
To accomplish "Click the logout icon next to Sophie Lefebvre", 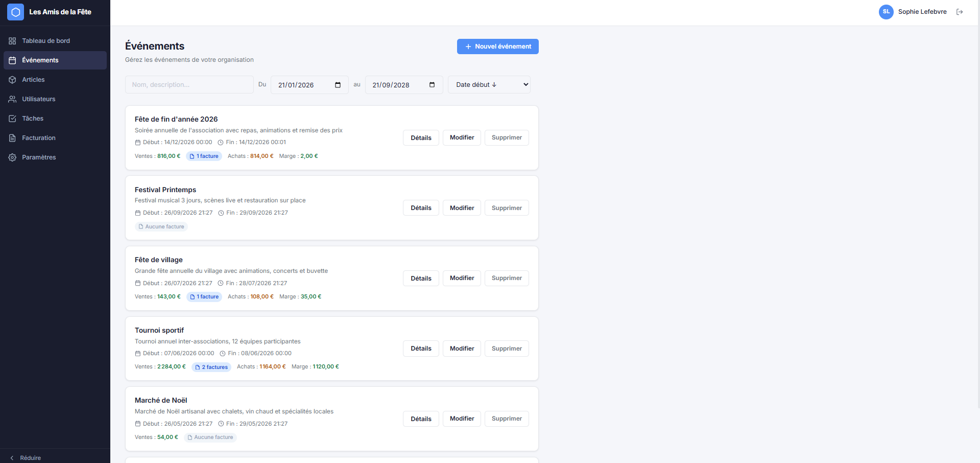I will click(960, 12).
